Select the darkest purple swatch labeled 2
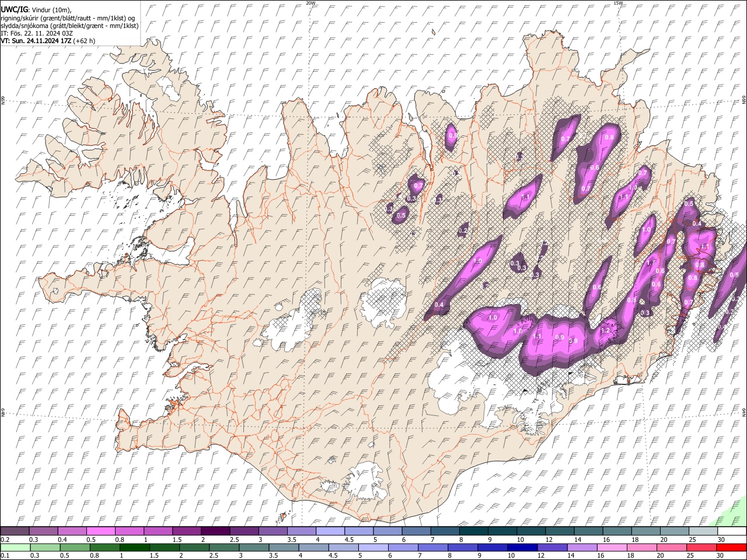The height and width of the screenshot is (560, 747). pyautogui.click(x=215, y=531)
